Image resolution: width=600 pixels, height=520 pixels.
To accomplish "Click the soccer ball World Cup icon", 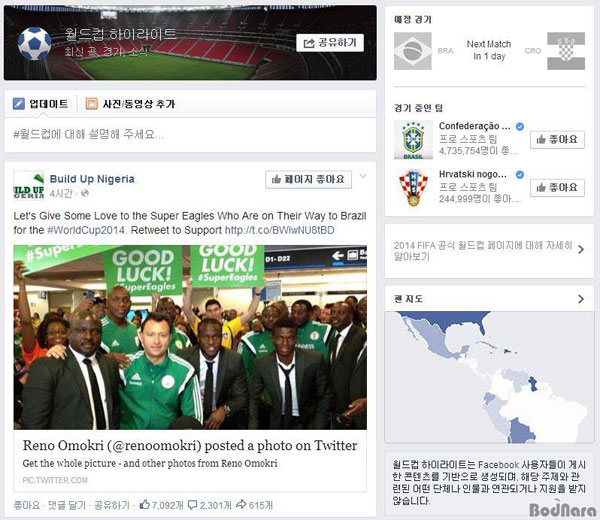I will click(34, 43).
